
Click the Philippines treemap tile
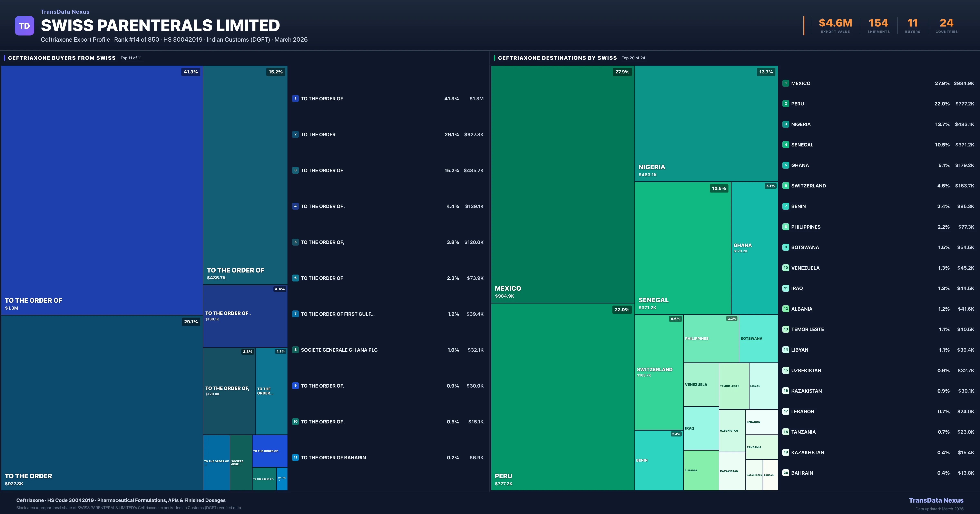711,338
